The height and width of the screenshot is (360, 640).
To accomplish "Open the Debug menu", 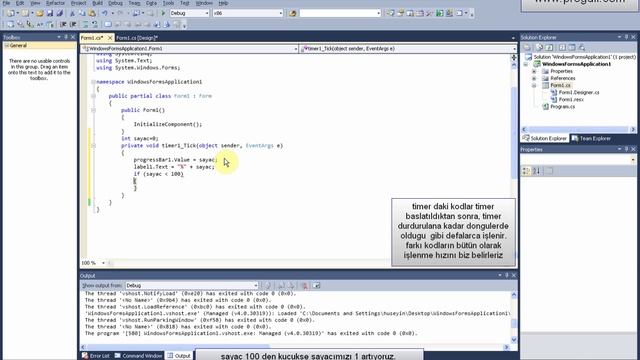I will pos(115,3).
